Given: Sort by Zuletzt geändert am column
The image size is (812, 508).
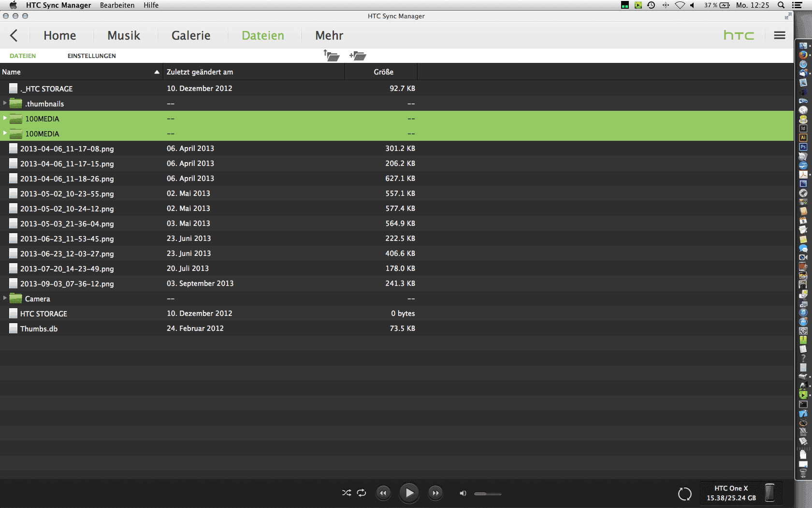Looking at the screenshot, I should point(254,72).
